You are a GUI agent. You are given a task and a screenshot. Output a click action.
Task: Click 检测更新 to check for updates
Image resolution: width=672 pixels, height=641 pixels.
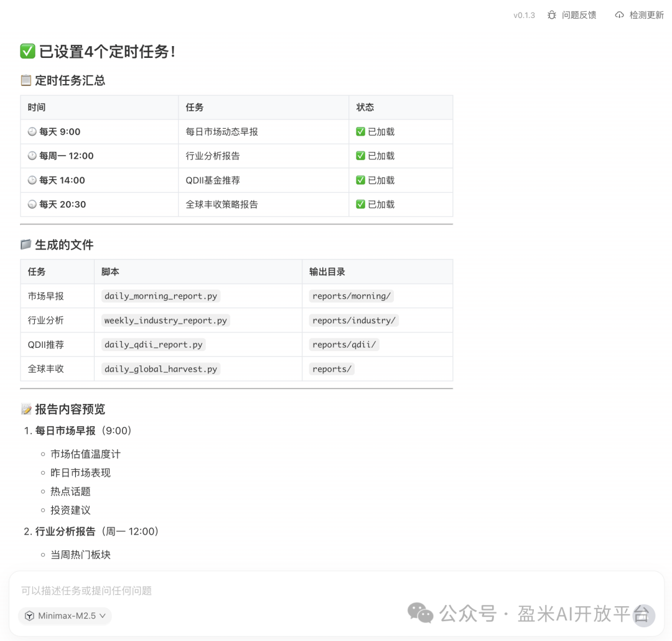[x=646, y=15]
